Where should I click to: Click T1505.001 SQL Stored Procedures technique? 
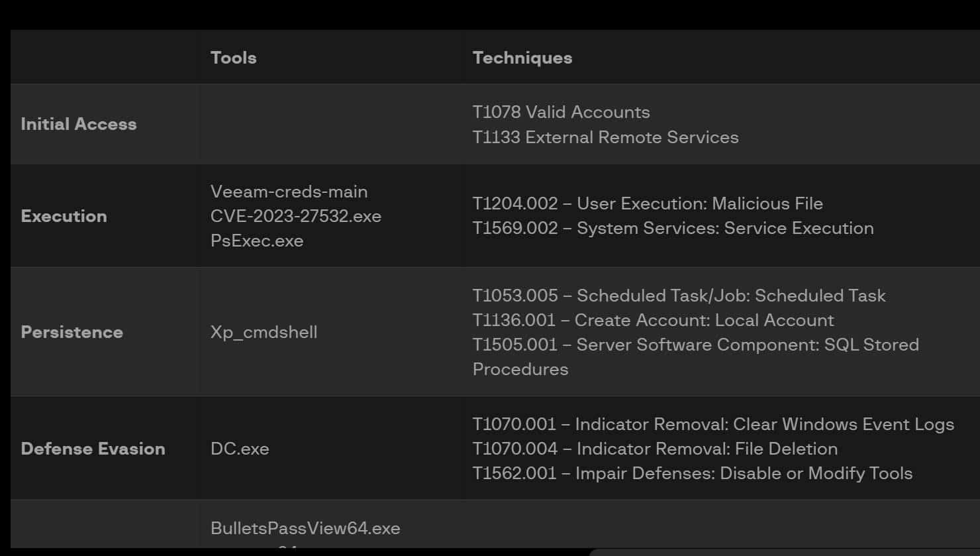(695, 357)
